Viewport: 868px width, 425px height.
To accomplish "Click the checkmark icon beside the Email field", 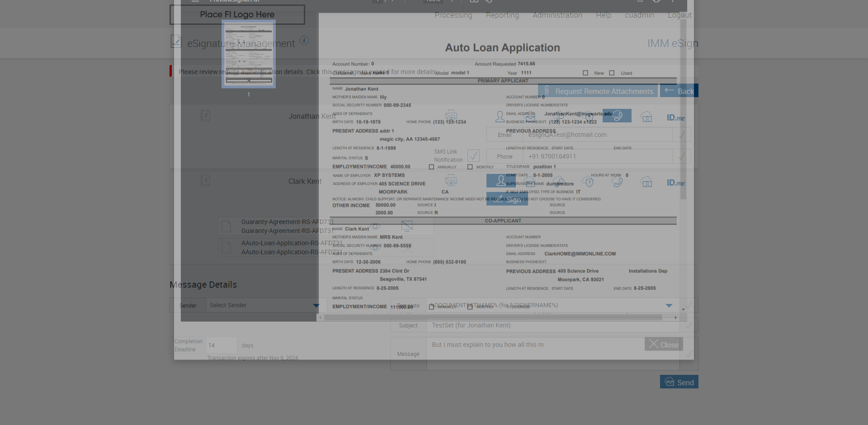I will pyautogui.click(x=682, y=135).
